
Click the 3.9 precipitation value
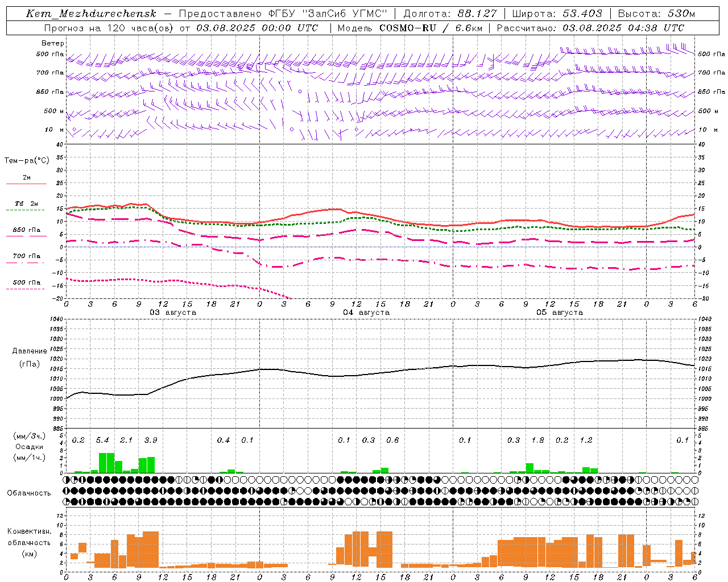coord(151,440)
